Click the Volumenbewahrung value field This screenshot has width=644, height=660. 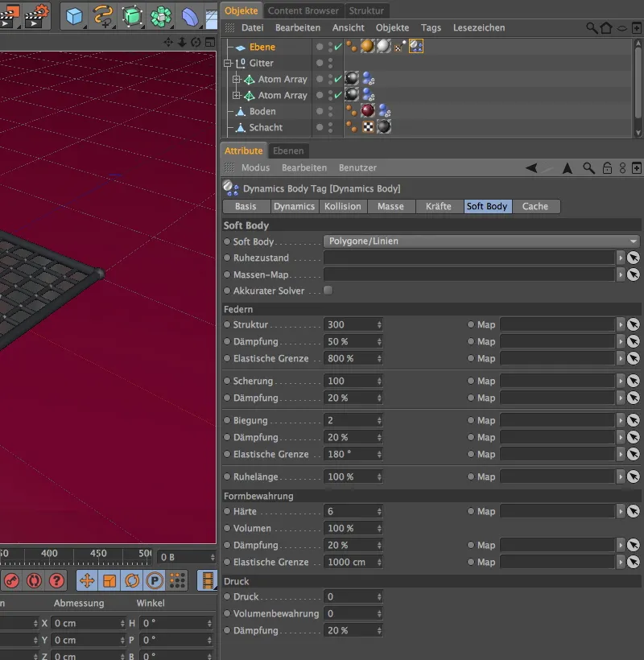(x=353, y=613)
